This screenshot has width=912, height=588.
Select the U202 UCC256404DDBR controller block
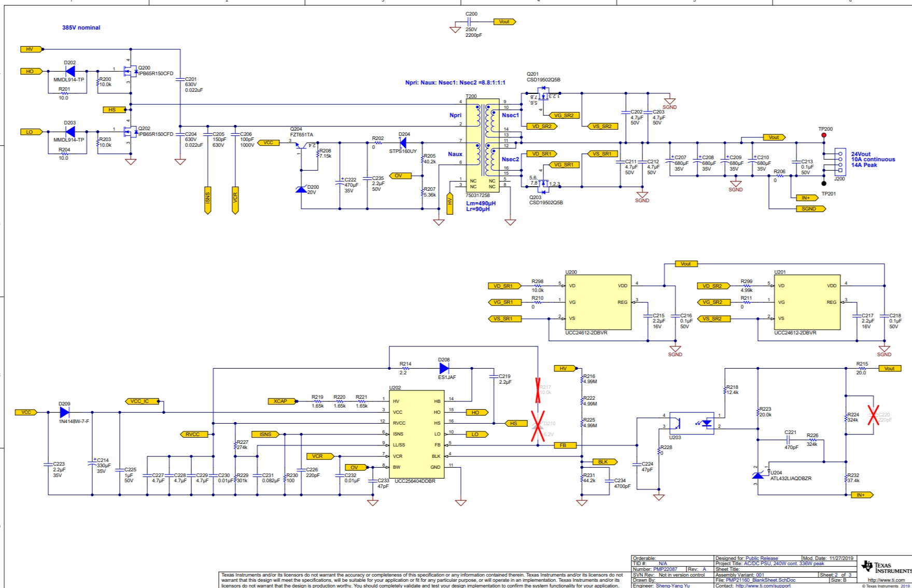pyautogui.click(x=416, y=435)
